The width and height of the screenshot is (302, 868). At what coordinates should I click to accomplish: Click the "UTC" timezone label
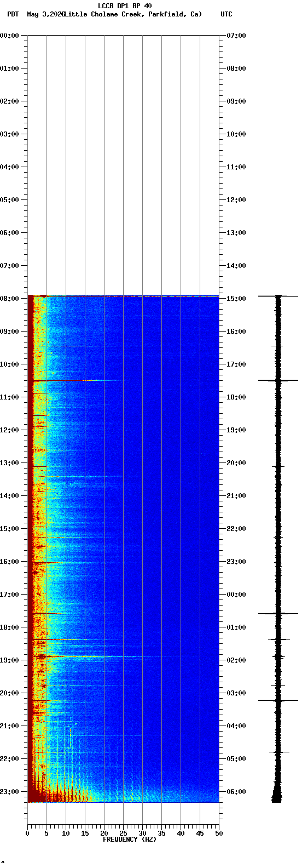[226, 14]
